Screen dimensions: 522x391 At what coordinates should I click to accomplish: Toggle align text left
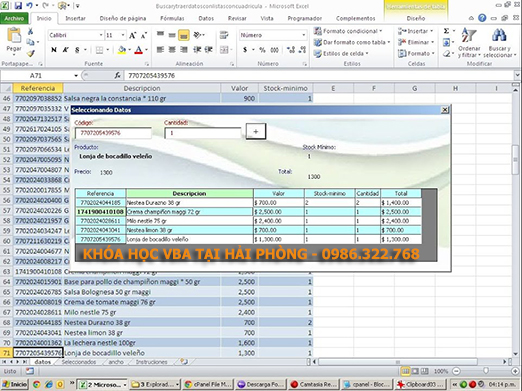pos(160,50)
